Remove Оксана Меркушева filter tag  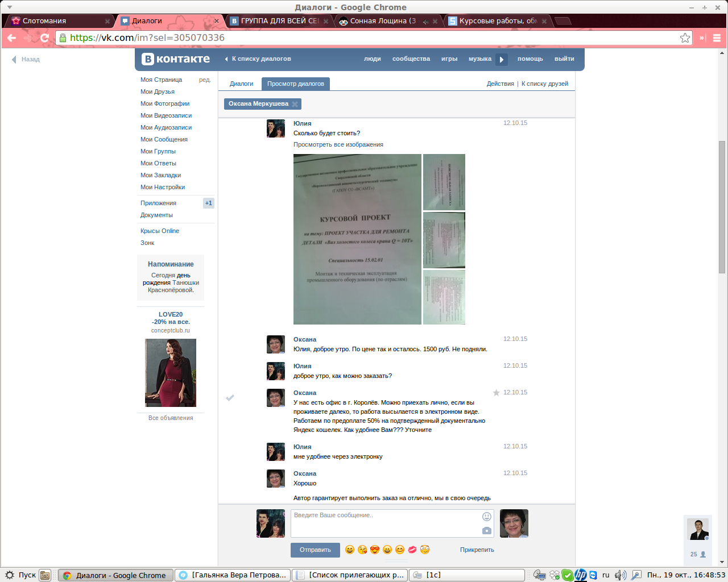click(295, 104)
